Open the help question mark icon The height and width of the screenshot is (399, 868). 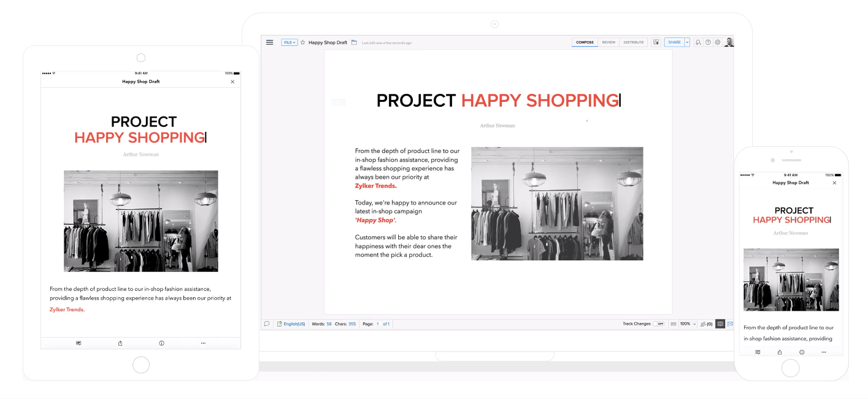click(x=708, y=42)
